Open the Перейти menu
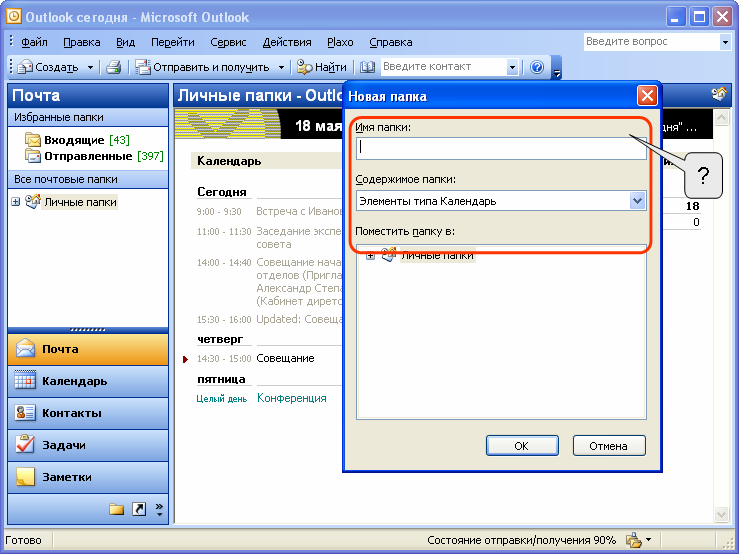This screenshot has width=739, height=554. coord(172,42)
